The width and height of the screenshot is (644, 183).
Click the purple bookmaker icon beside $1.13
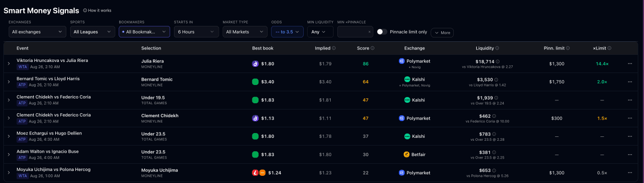tap(255, 118)
